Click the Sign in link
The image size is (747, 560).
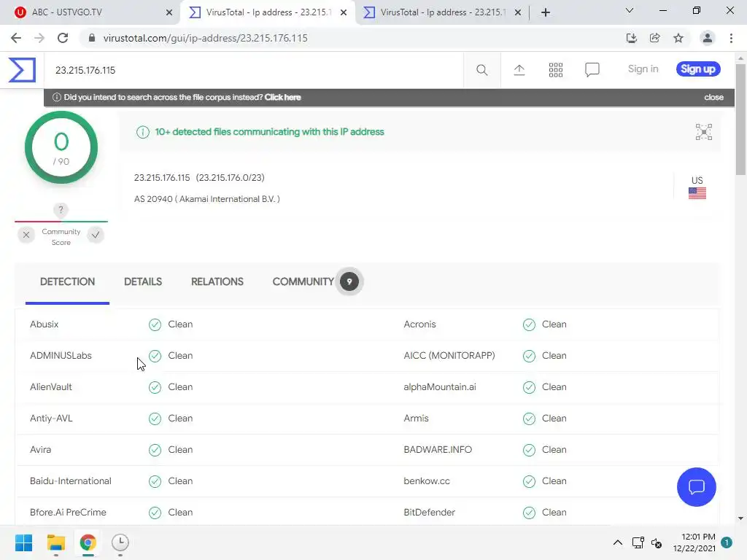[x=643, y=69]
